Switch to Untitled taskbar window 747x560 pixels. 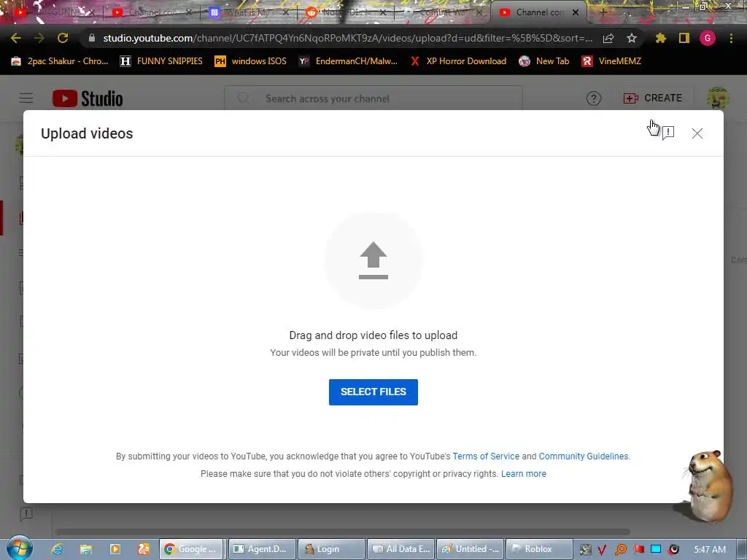pyautogui.click(x=471, y=549)
